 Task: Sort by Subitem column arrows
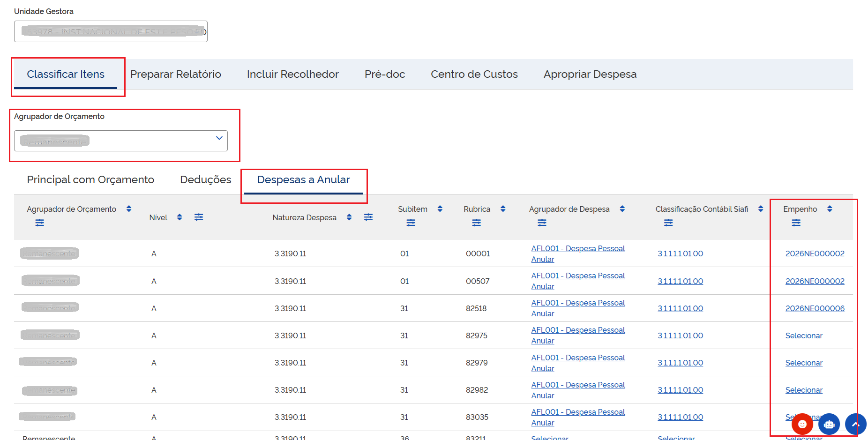pyautogui.click(x=440, y=209)
